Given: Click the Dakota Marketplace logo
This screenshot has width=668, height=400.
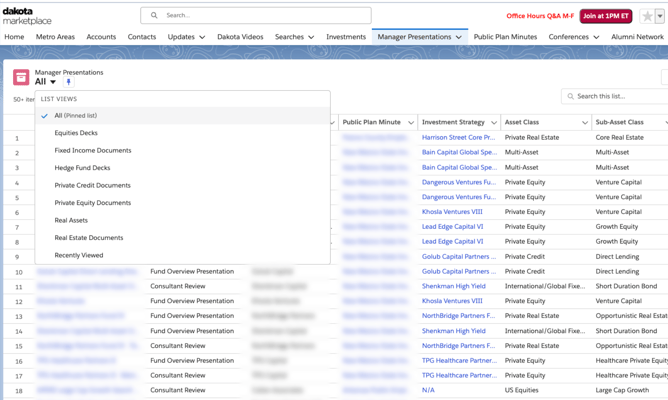Looking at the screenshot, I should coord(27,16).
